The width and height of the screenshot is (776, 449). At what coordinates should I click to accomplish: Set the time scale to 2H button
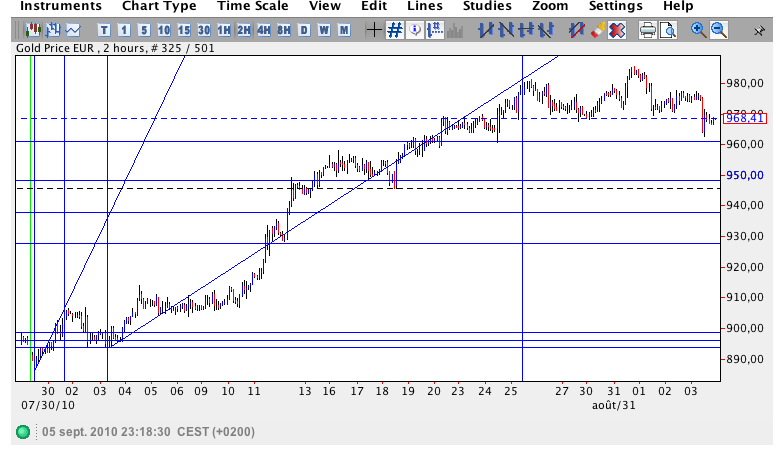coord(244,30)
